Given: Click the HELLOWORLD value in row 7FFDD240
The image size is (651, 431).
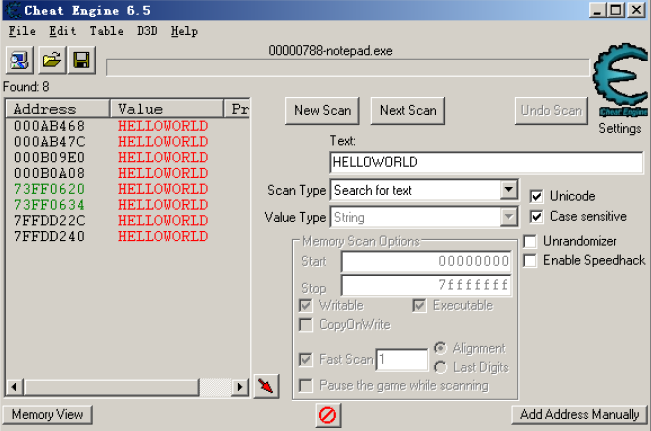Looking at the screenshot, I should 163,236.
